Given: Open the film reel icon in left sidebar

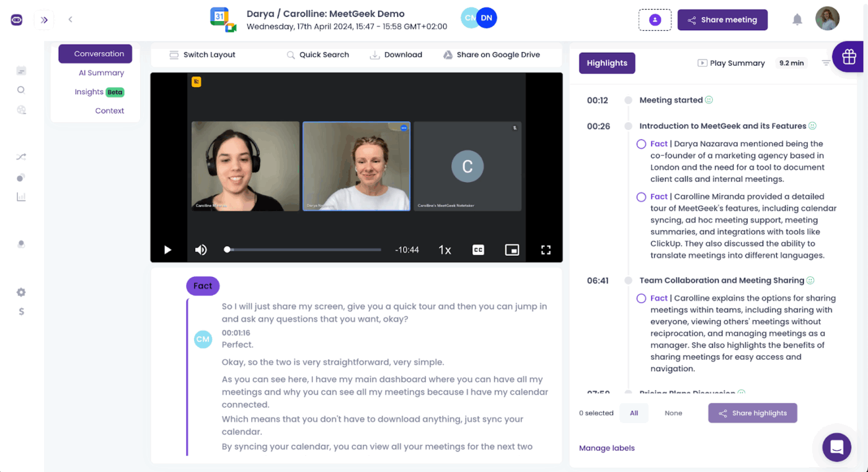Looking at the screenshot, I should pos(21,110).
